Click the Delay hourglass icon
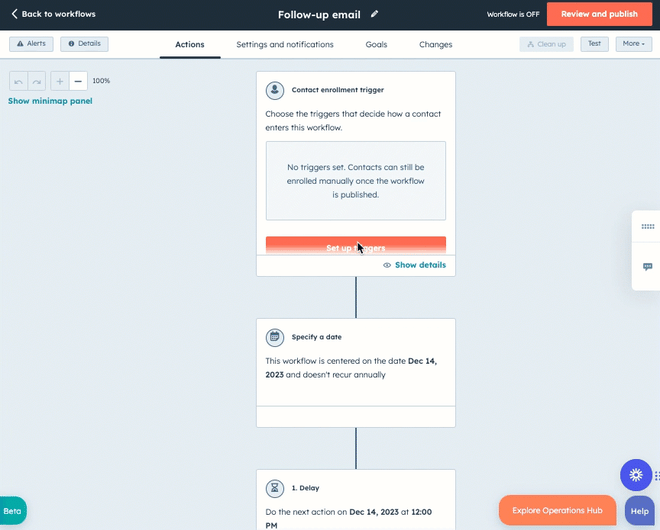The height and width of the screenshot is (530, 660). point(275,488)
